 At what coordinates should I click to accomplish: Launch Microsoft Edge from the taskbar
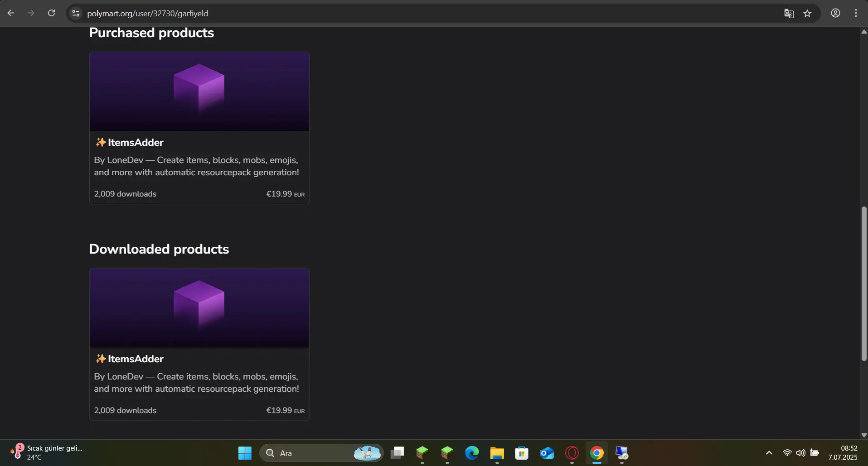pyautogui.click(x=472, y=453)
